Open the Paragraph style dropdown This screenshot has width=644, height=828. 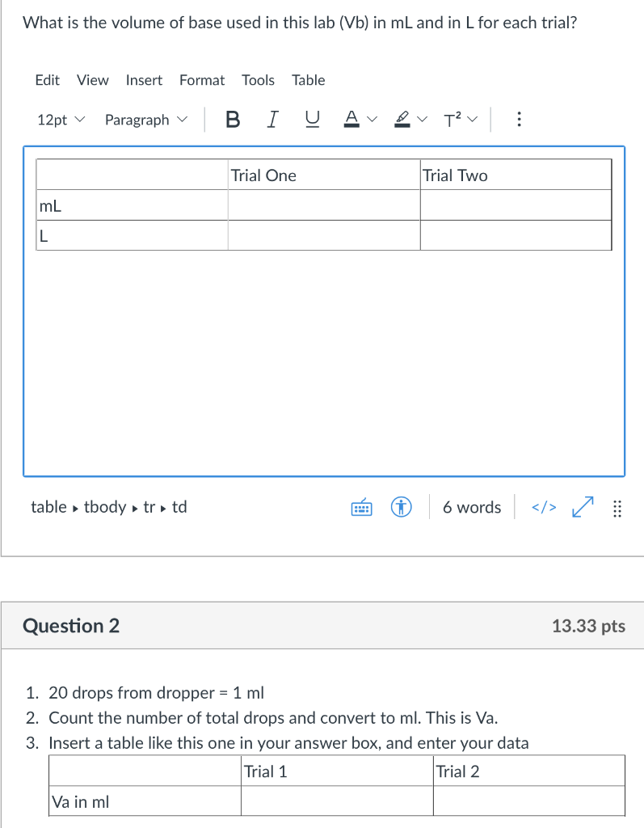[146, 119]
